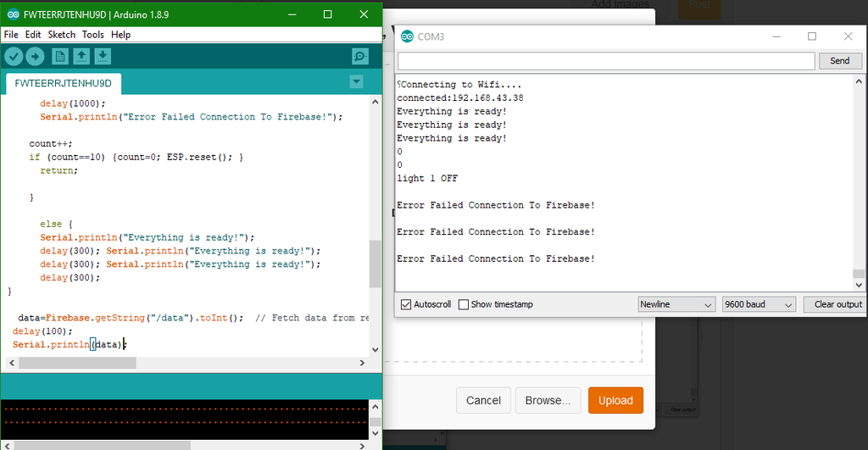
Task: Open the 9600 baud rate dropdown
Action: [759, 304]
